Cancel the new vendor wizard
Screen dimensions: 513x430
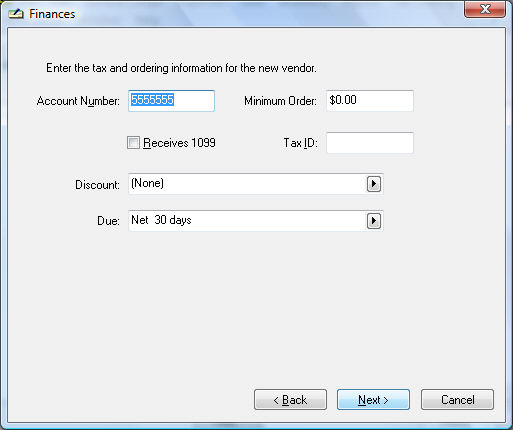click(457, 399)
